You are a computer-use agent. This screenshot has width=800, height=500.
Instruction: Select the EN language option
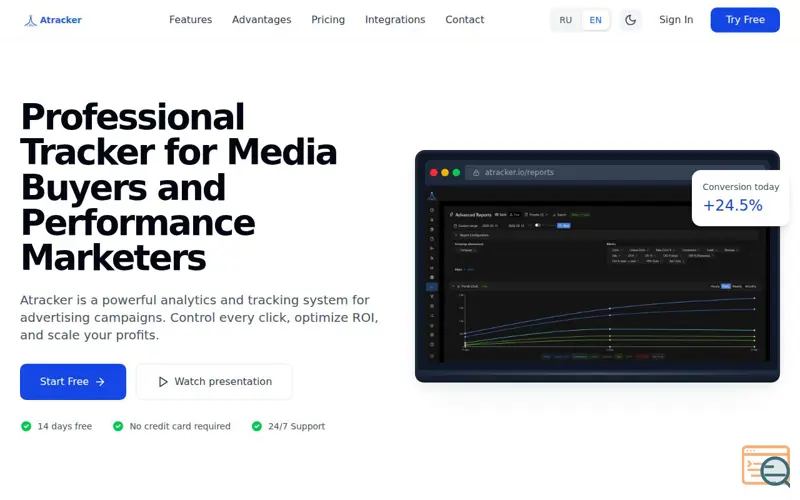(x=595, y=20)
